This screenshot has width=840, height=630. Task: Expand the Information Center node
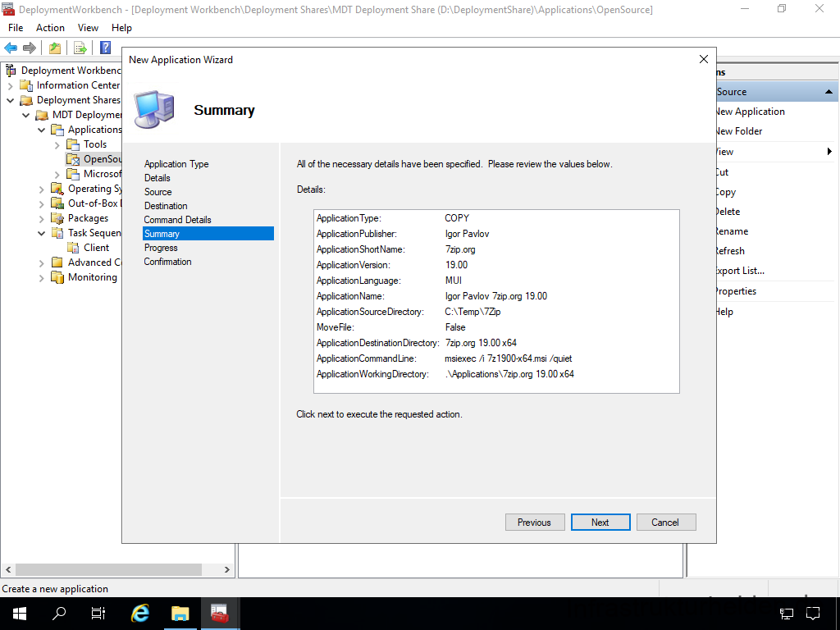click(10, 85)
